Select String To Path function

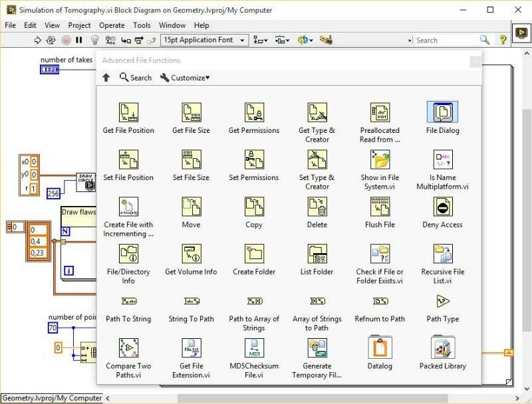[192, 301]
